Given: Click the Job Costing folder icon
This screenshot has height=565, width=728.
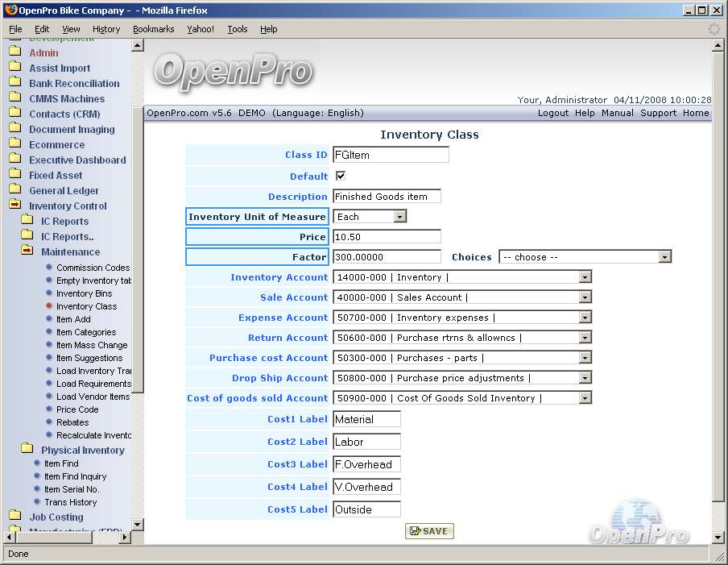Looking at the screenshot, I should pos(14,517).
